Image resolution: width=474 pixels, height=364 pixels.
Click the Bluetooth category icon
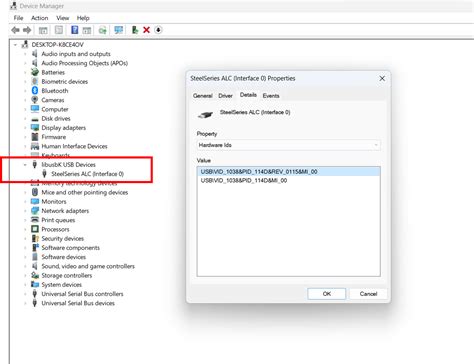(35, 90)
